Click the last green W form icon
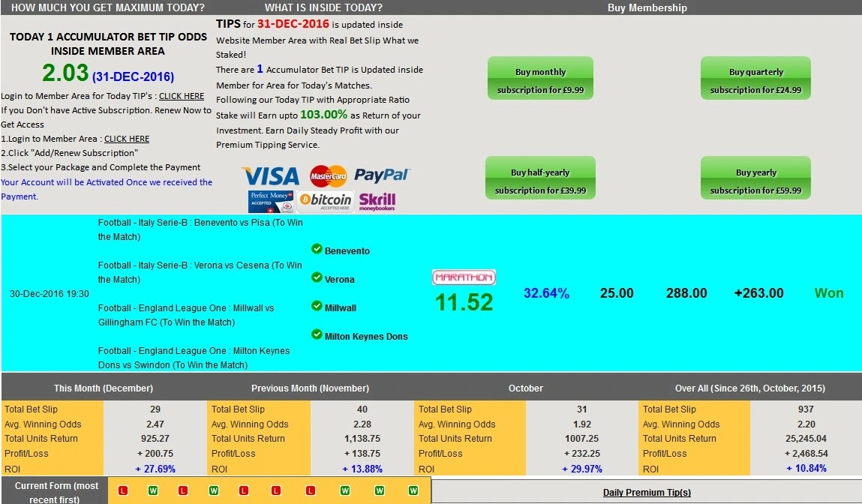 413,490
